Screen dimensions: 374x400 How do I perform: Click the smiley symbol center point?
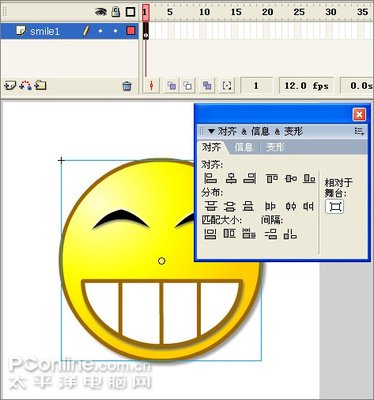pos(162,261)
